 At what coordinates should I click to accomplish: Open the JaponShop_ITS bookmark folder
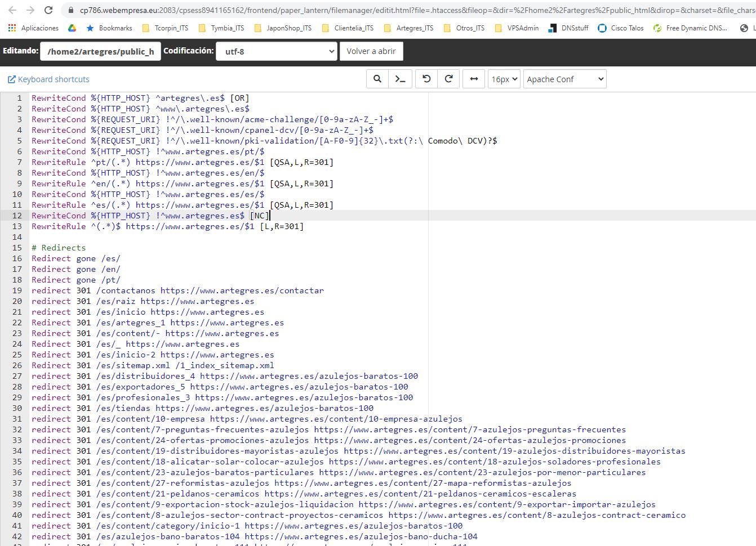tap(283, 28)
